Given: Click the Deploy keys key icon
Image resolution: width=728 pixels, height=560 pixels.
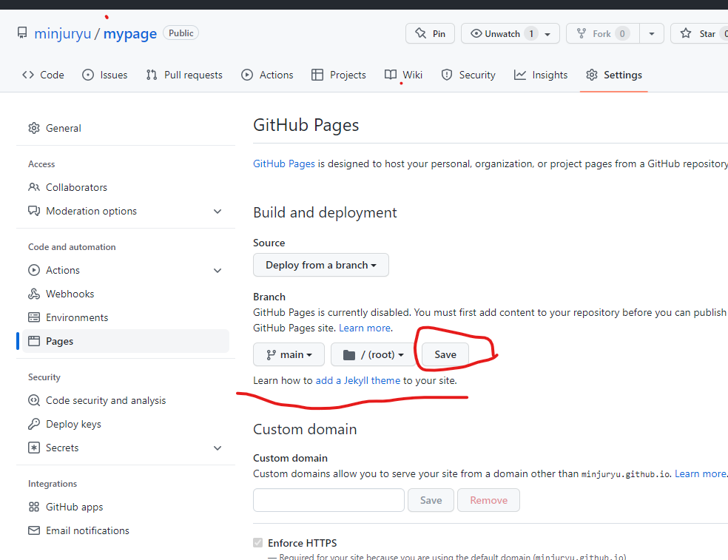Looking at the screenshot, I should click(34, 424).
